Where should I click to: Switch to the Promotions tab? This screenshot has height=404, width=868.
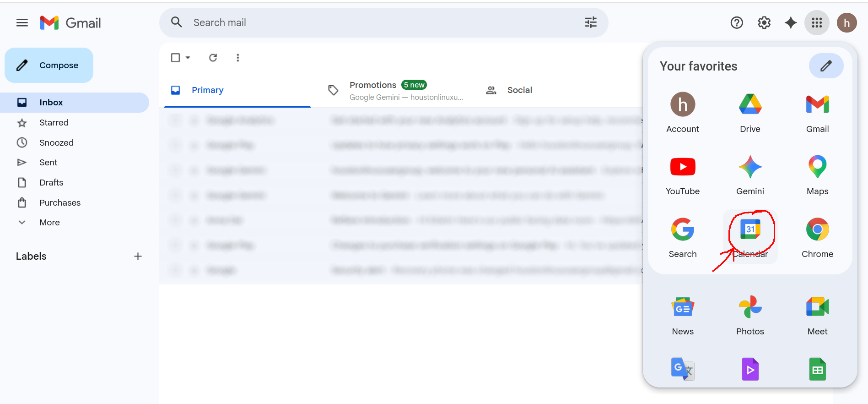pyautogui.click(x=373, y=90)
